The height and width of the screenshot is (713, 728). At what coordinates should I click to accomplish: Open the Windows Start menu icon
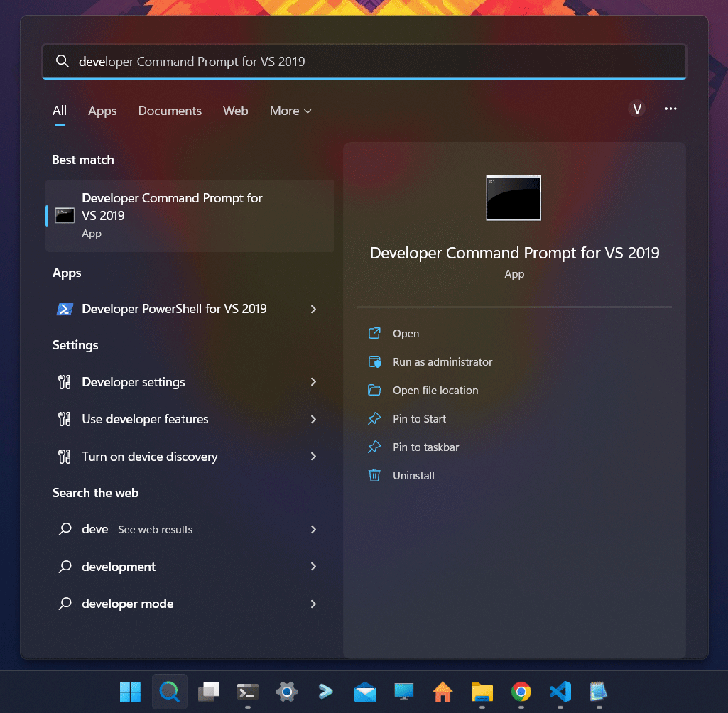click(x=130, y=692)
